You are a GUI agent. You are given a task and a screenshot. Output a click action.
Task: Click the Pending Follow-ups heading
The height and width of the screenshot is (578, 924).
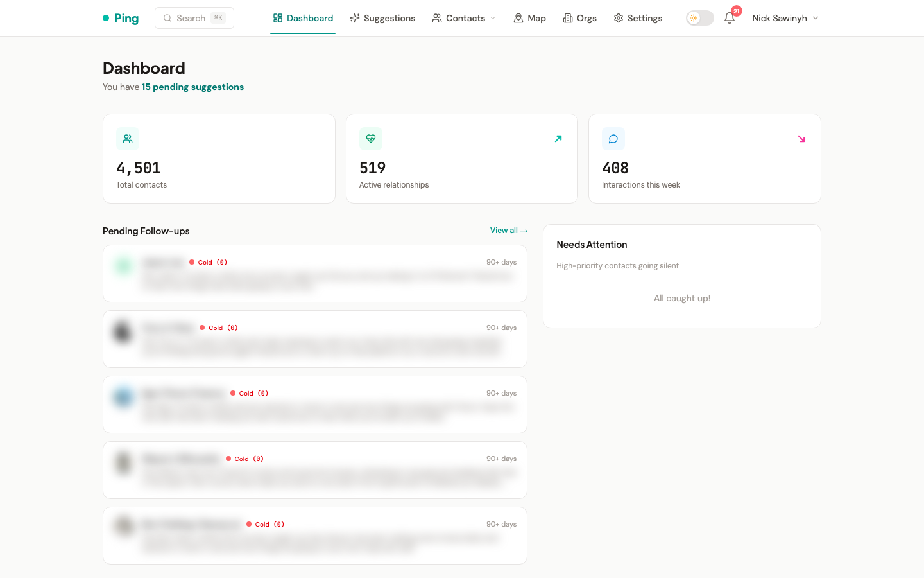146,231
